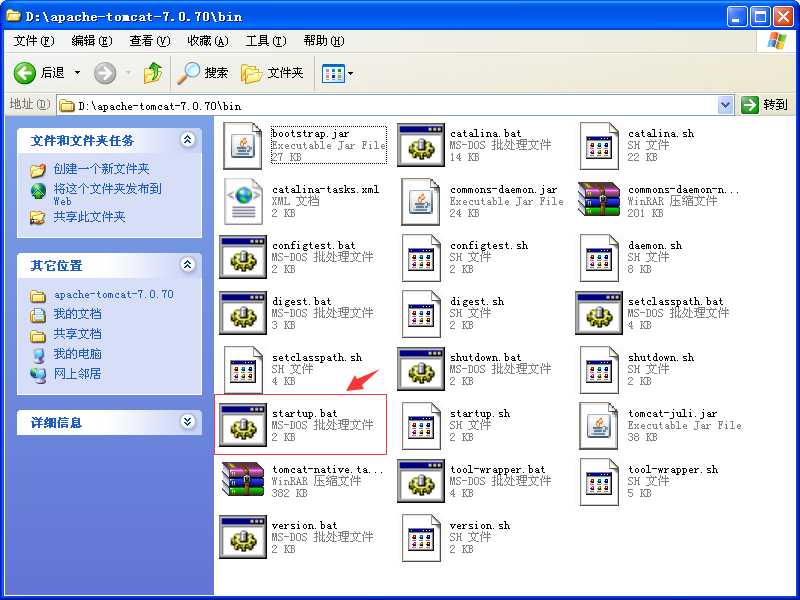Open 我的文档 link
This screenshot has height=600, width=800.
(x=78, y=314)
